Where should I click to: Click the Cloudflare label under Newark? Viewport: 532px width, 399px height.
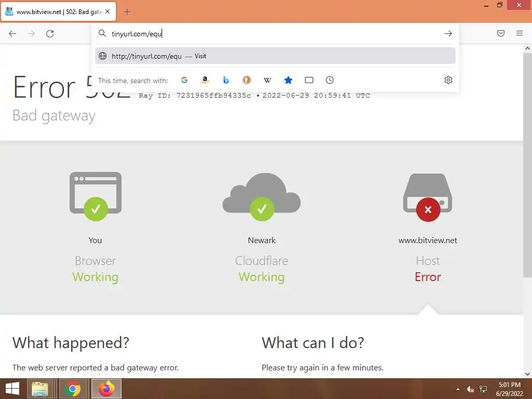pos(262,261)
